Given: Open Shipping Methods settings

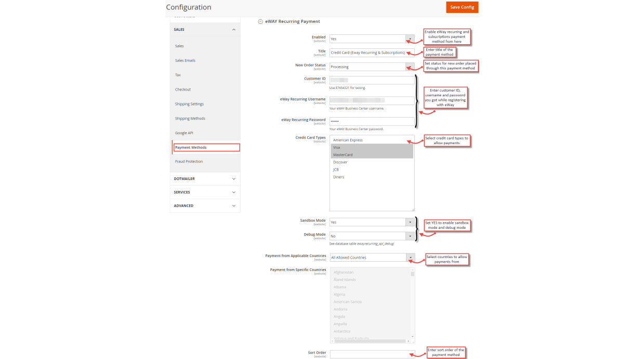Looking at the screenshot, I should 190,119.
